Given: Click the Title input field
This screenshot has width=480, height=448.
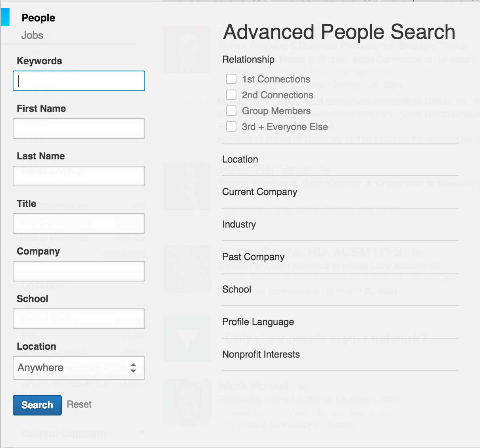Looking at the screenshot, I should (x=79, y=224).
